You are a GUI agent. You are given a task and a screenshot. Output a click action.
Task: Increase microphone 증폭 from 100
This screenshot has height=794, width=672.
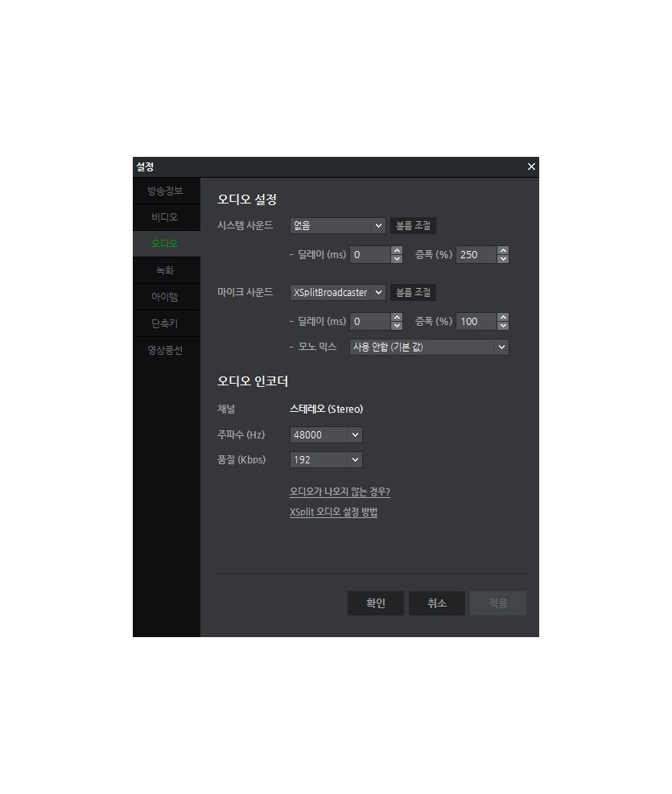tap(503, 318)
